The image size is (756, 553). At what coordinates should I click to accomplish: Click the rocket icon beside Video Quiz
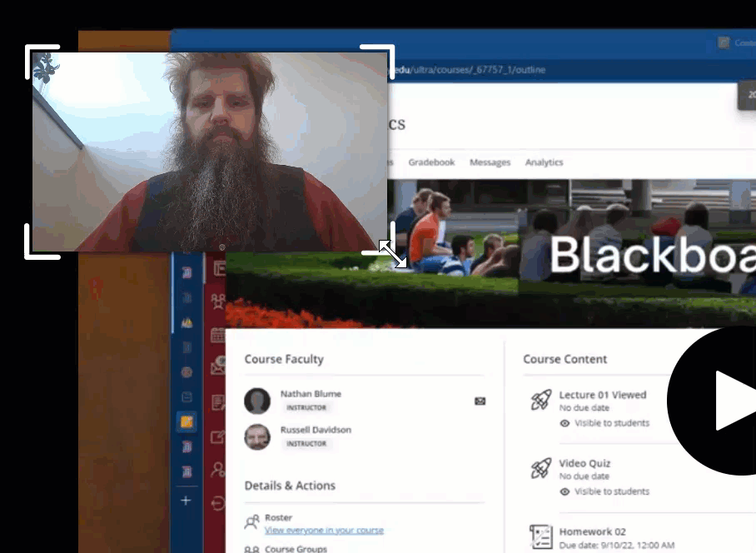point(541,468)
